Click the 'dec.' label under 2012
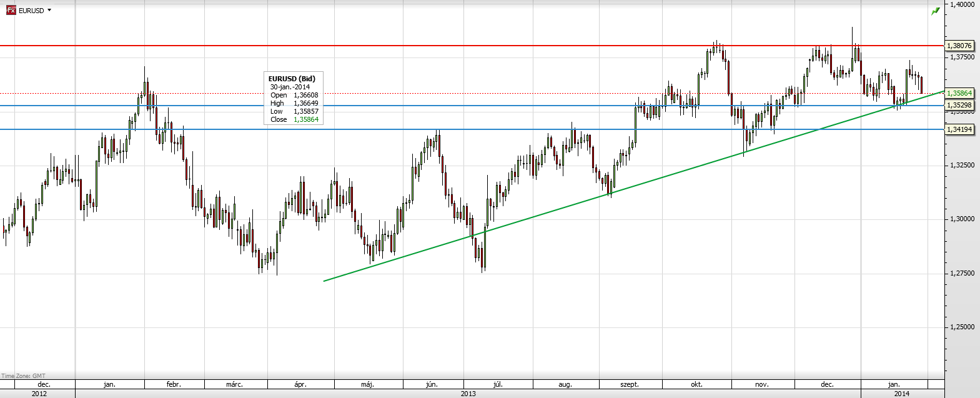Viewport: 980px width, 398px height. (x=44, y=385)
